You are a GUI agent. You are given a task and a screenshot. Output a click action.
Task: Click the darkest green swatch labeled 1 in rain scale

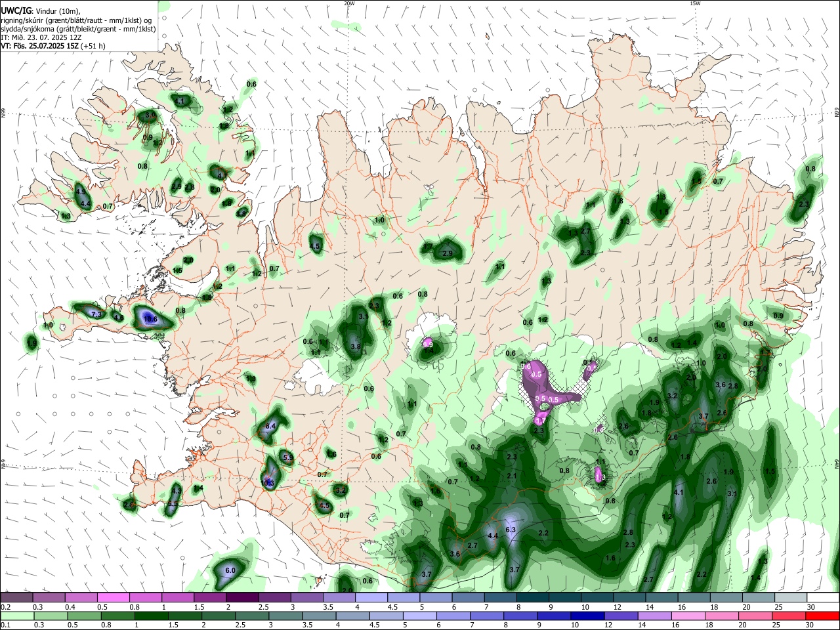(x=151, y=616)
